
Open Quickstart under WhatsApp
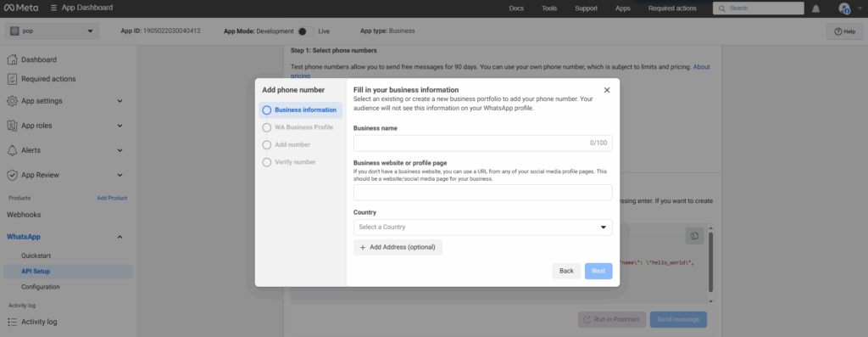point(36,256)
